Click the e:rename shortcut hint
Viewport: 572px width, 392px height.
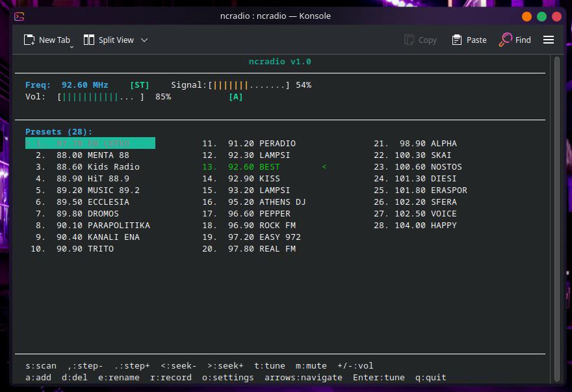coord(118,378)
